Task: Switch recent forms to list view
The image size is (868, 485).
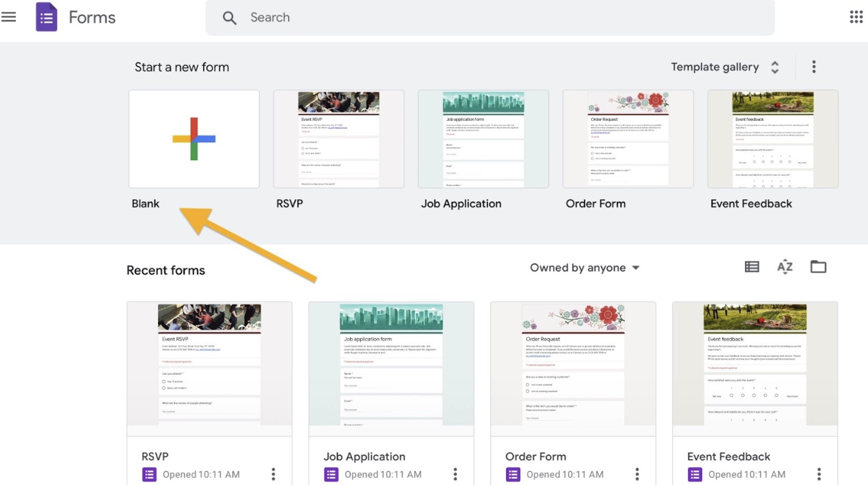Action: (x=752, y=267)
